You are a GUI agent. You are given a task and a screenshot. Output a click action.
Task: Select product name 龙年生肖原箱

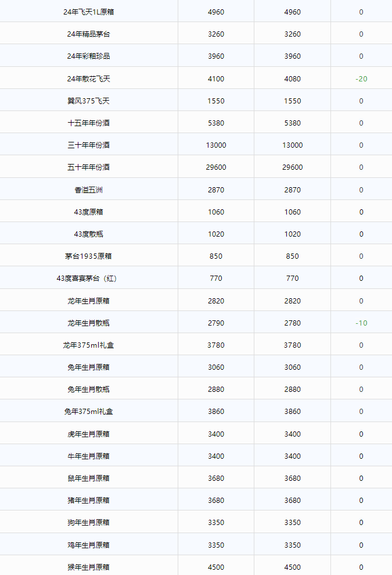tap(89, 301)
